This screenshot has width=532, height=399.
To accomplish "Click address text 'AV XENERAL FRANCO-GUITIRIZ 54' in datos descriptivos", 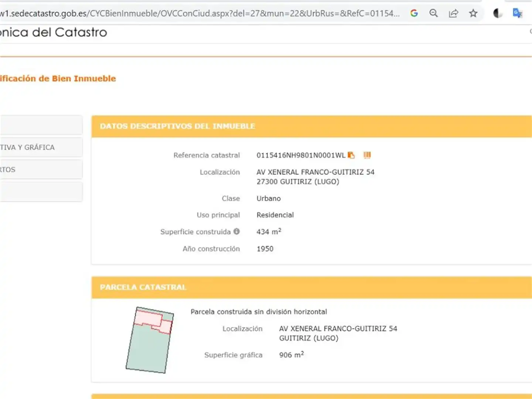I will 316,172.
